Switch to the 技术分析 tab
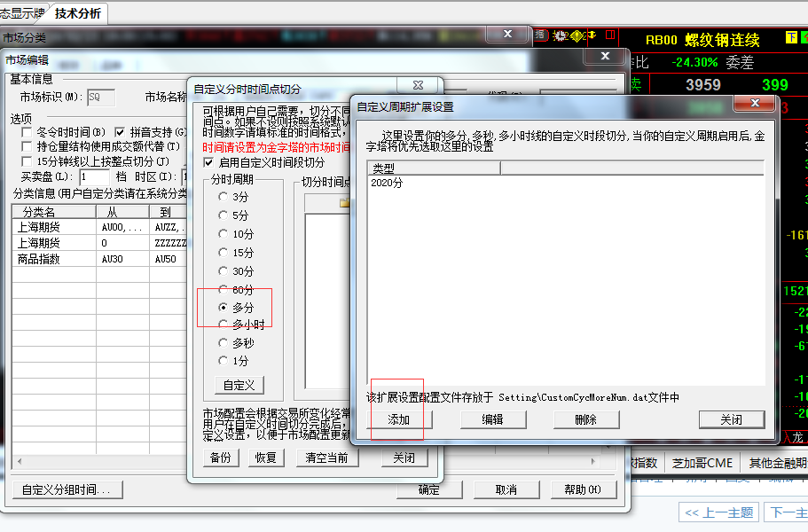The image size is (808, 532). click(78, 13)
